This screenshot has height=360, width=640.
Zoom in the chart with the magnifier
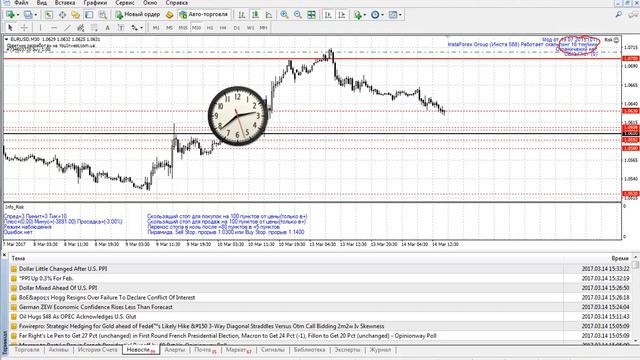click(284, 15)
